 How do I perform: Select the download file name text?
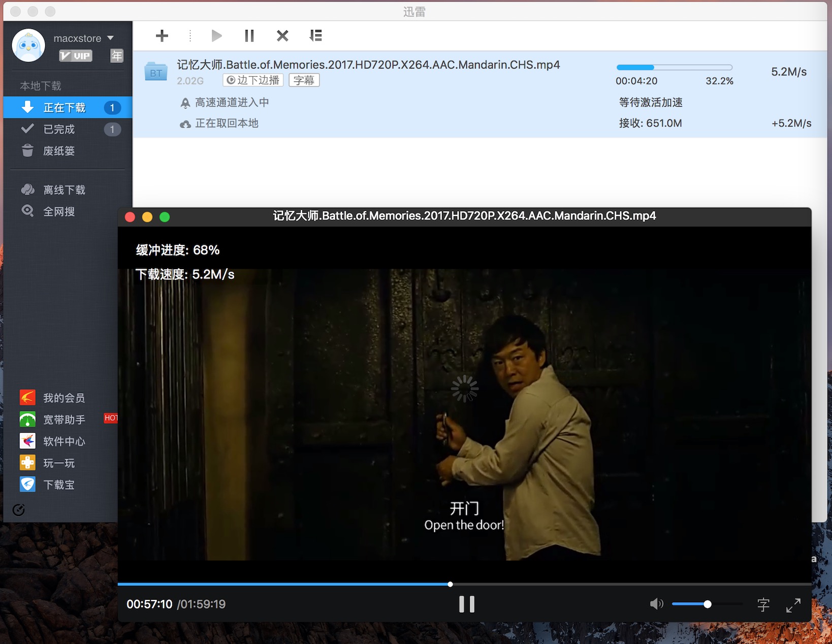[x=368, y=65]
